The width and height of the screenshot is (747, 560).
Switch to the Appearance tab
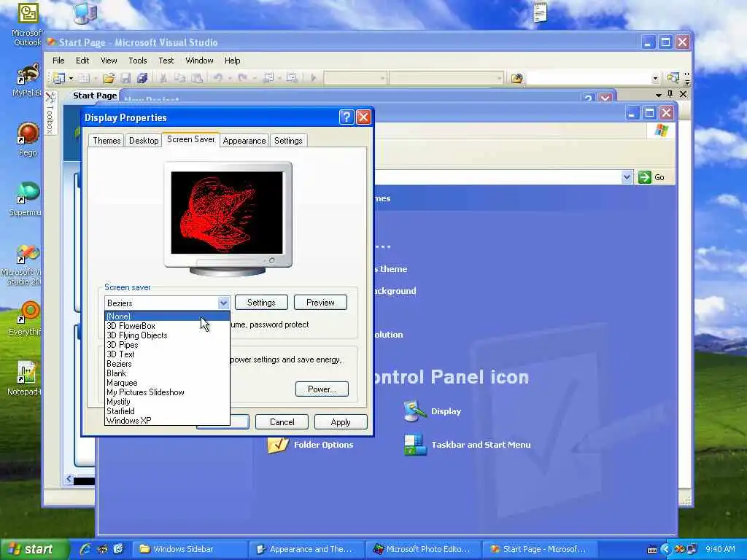point(244,141)
